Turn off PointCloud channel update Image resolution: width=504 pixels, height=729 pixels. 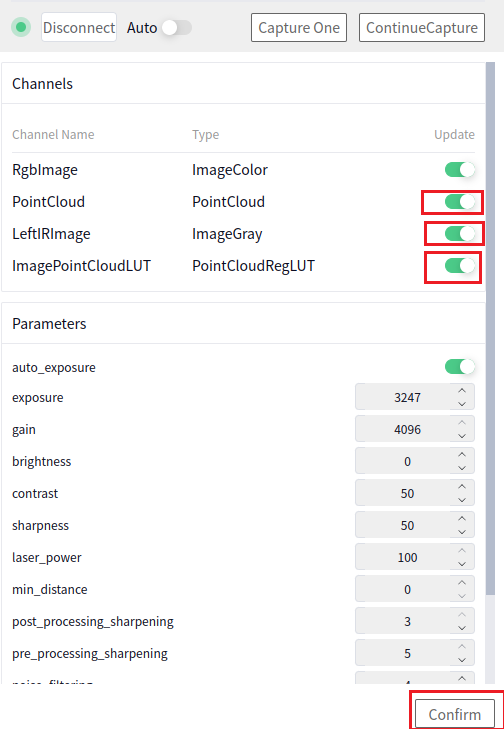[460, 202]
